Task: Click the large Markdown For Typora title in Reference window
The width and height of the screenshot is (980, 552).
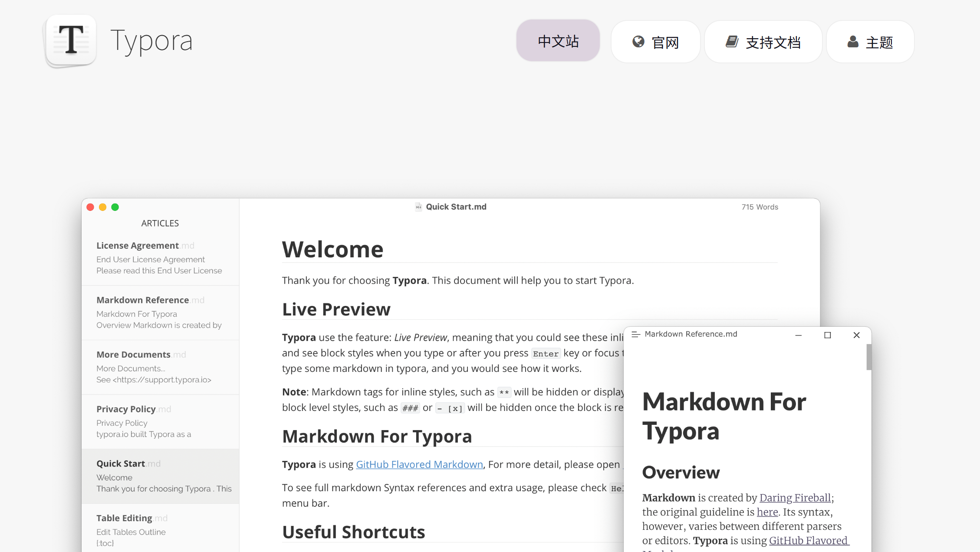Action: 724,416
